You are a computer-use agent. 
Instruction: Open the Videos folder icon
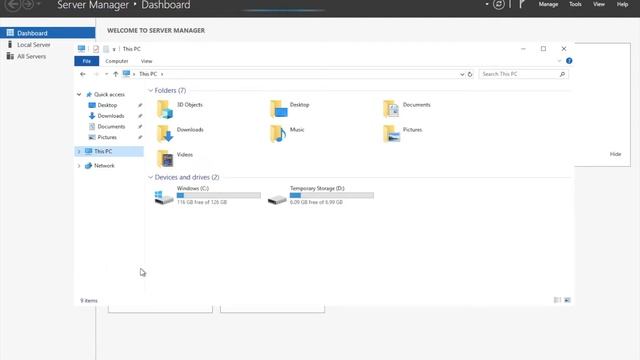point(165,159)
